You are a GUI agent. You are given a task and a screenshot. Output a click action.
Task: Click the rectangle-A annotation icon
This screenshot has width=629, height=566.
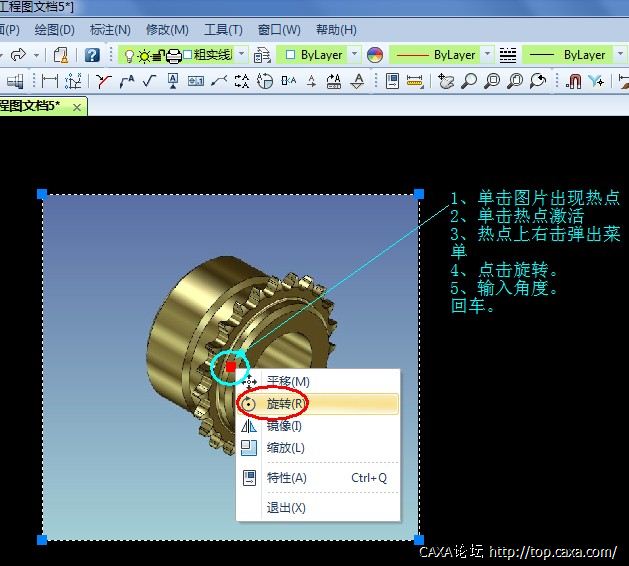[288, 81]
